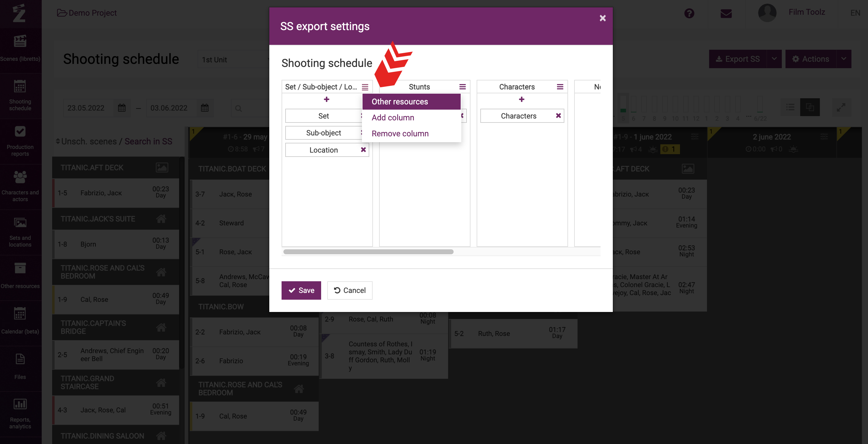The width and height of the screenshot is (868, 444).
Task: Select scene 5-2 Ruth, Rose
Action: pos(513,333)
